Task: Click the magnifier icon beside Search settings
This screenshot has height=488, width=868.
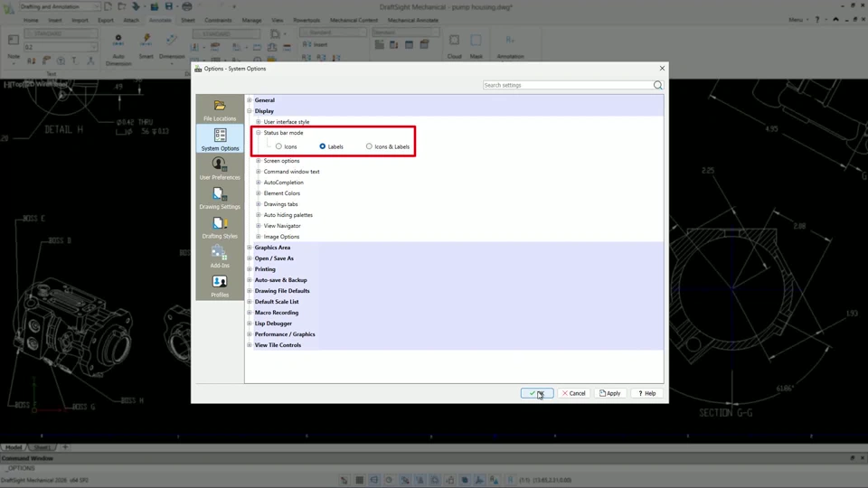Action: (657, 85)
